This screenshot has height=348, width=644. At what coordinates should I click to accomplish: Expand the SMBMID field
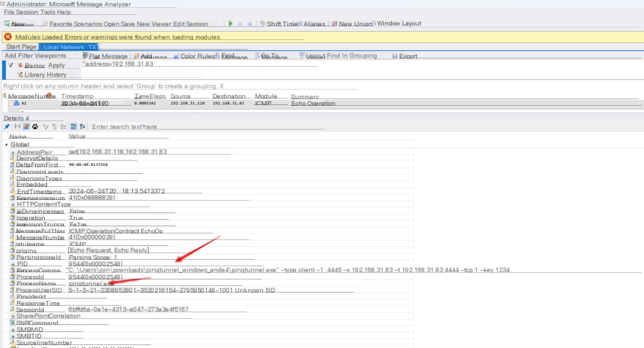click(x=13, y=330)
